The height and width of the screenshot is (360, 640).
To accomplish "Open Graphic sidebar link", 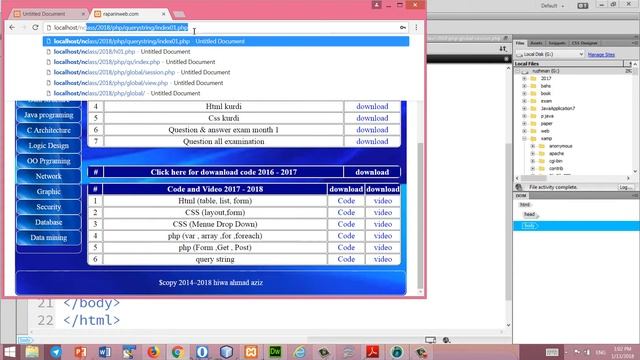I will coord(49,191).
